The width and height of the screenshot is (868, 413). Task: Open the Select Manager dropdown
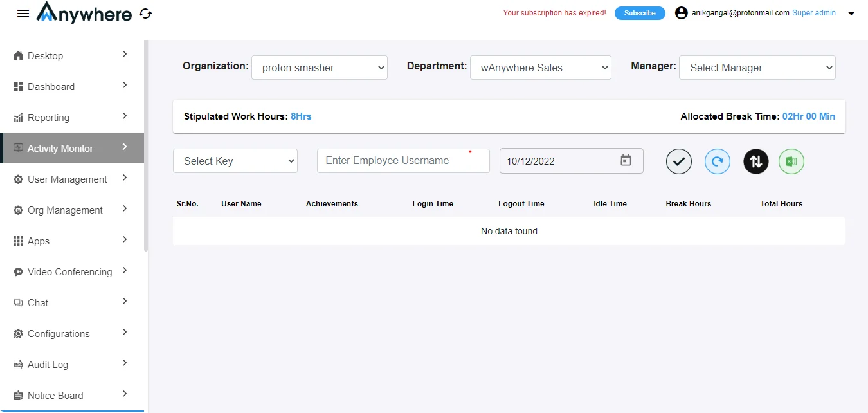coord(757,68)
